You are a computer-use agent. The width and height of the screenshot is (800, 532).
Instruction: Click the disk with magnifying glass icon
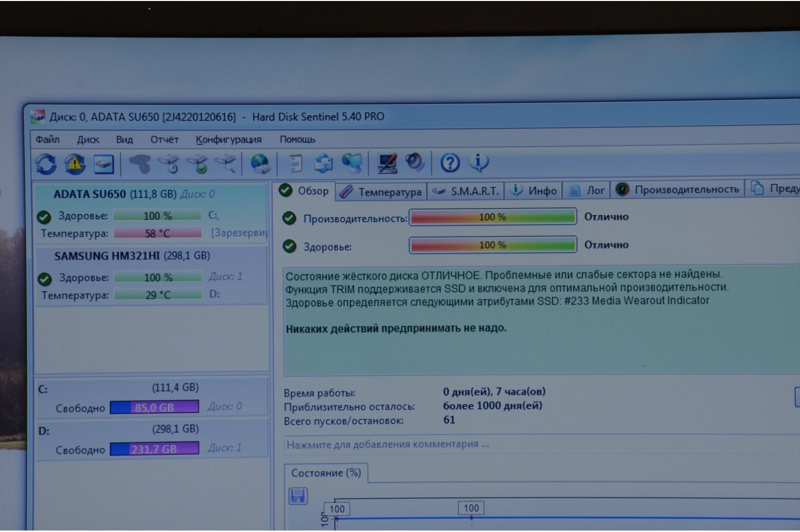(x=227, y=164)
